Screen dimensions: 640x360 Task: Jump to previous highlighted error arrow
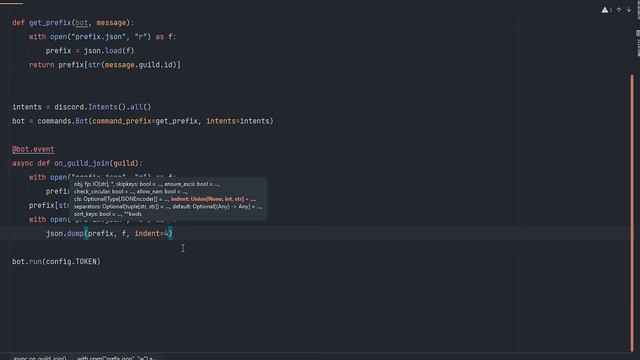(x=619, y=10)
